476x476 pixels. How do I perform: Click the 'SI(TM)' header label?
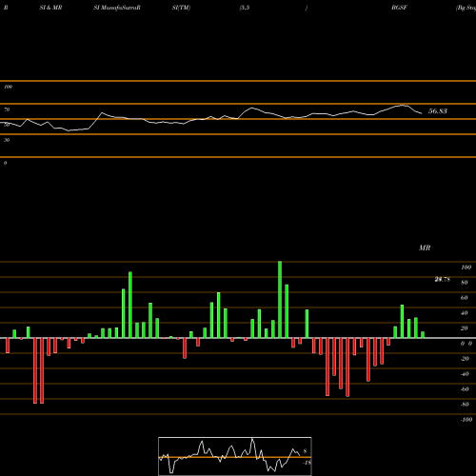click(x=181, y=8)
